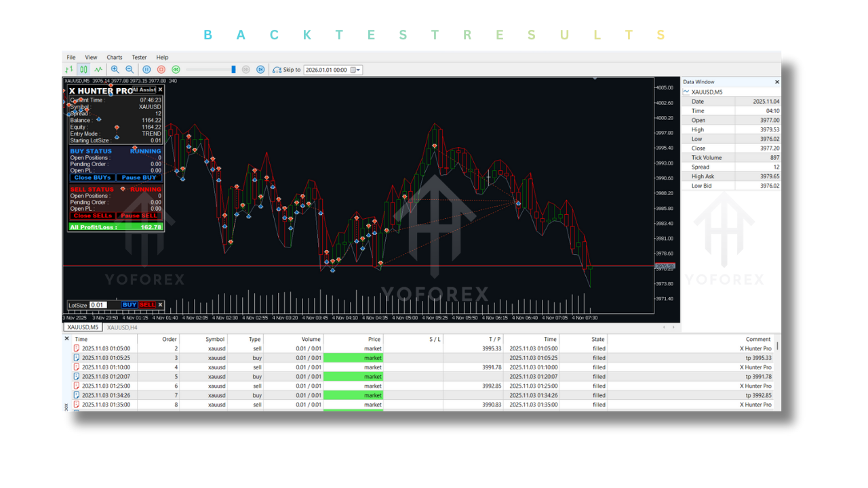
Task: Open the Tester menu
Action: (x=139, y=58)
